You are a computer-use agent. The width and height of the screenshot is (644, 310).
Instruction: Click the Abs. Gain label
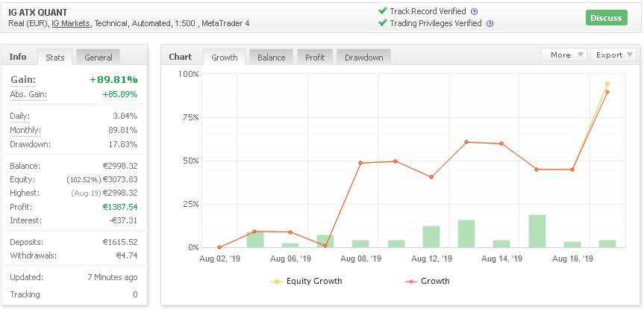pyautogui.click(x=28, y=95)
